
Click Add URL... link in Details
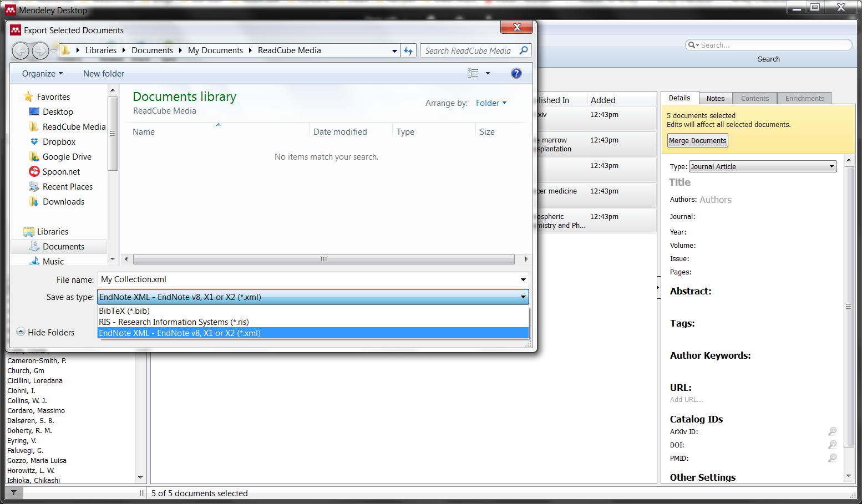[686, 399]
